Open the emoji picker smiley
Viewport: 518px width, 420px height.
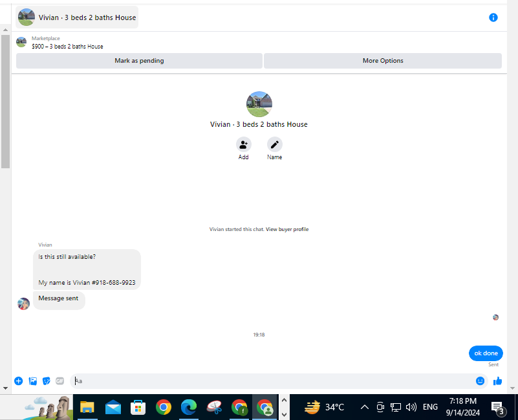[480, 381]
